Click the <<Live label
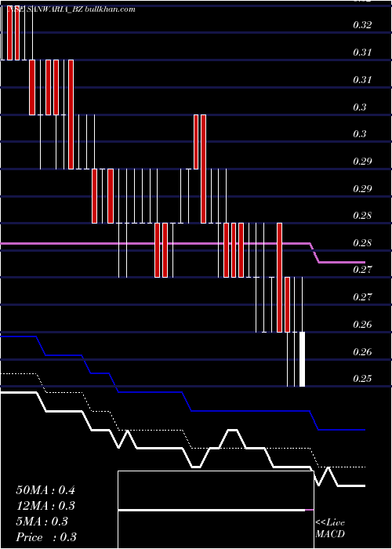Image resolution: width=392 pixels, height=549 pixels. pos(330,523)
